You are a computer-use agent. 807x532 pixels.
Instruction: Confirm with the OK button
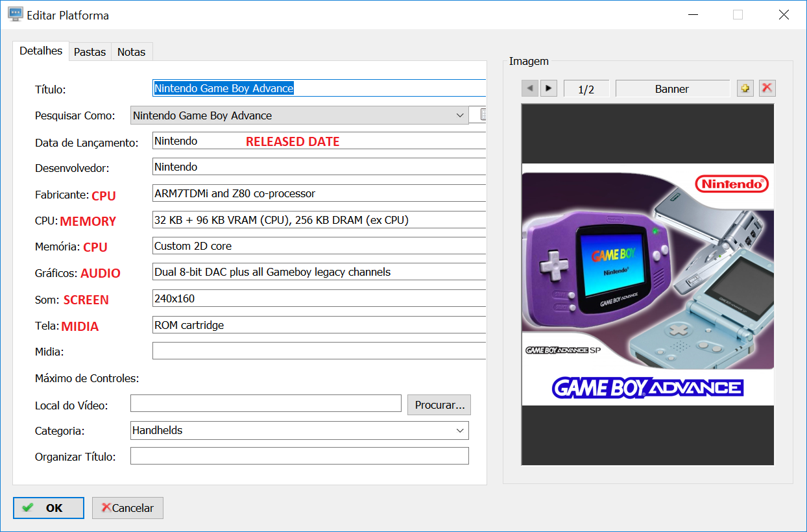(x=49, y=508)
